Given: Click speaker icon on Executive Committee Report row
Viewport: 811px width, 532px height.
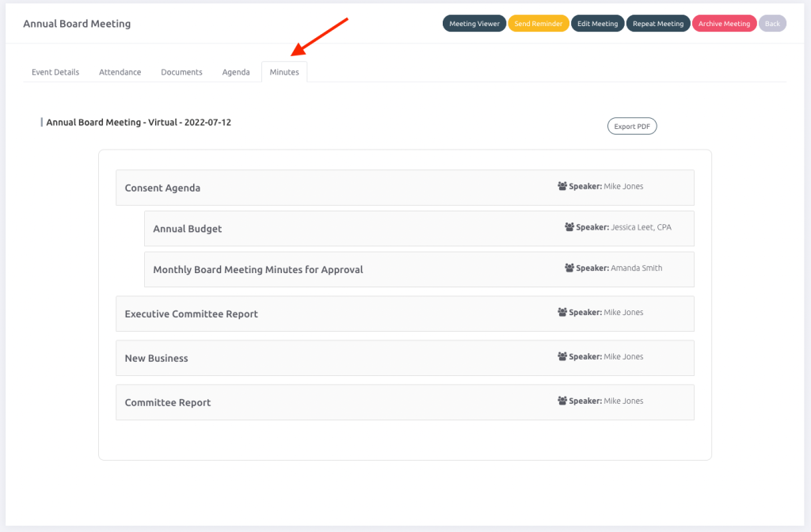Looking at the screenshot, I should [562, 313].
